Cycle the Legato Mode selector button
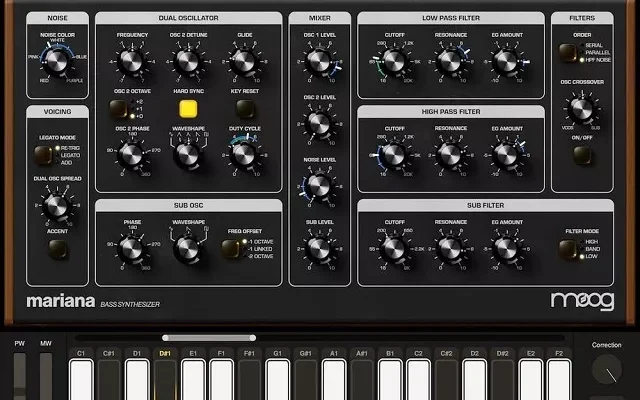The height and width of the screenshot is (400, 640). pyautogui.click(x=40, y=155)
